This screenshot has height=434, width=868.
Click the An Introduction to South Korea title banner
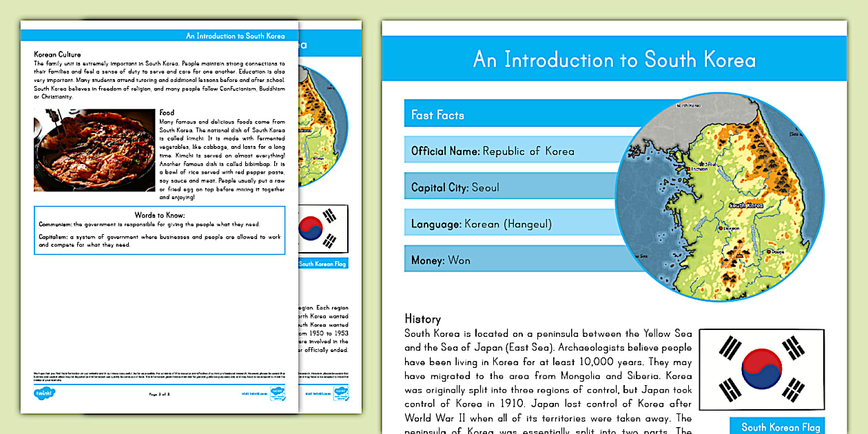614,59
